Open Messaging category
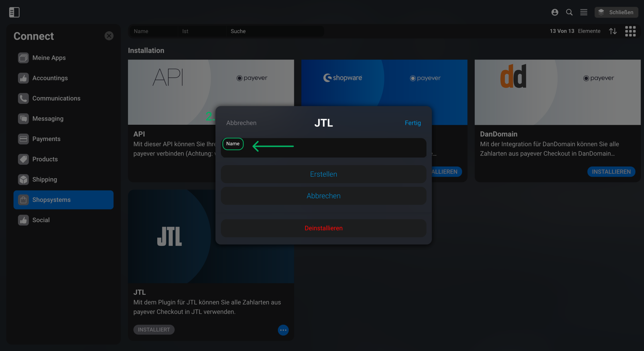This screenshot has height=351, width=644. (x=64, y=119)
